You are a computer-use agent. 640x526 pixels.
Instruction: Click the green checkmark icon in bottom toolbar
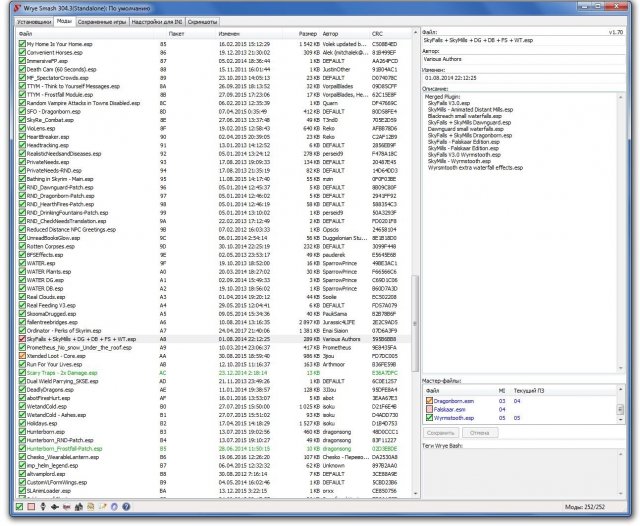(21, 508)
